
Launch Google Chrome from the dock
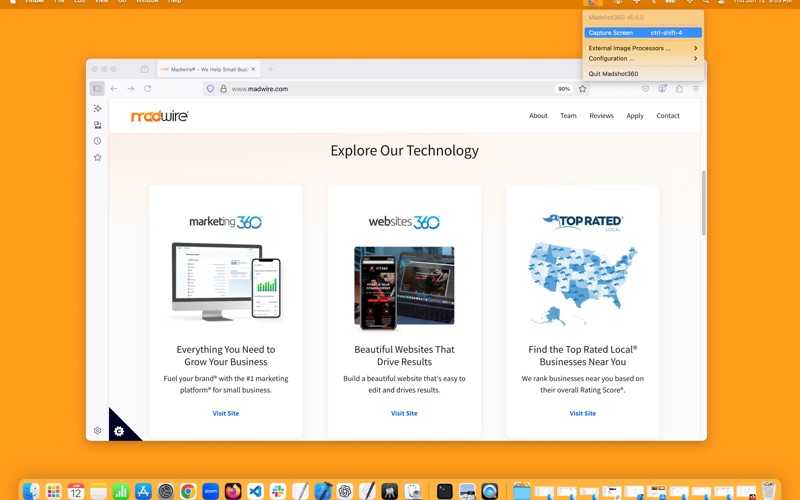[x=188, y=491]
